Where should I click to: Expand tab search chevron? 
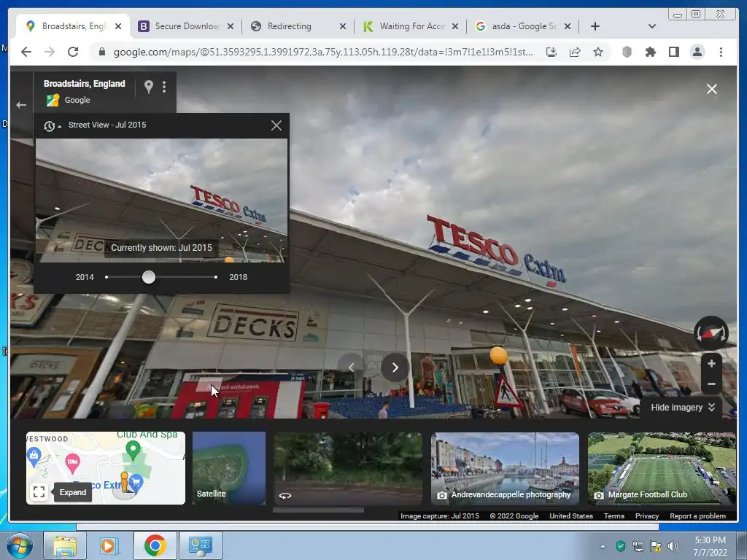(x=651, y=26)
